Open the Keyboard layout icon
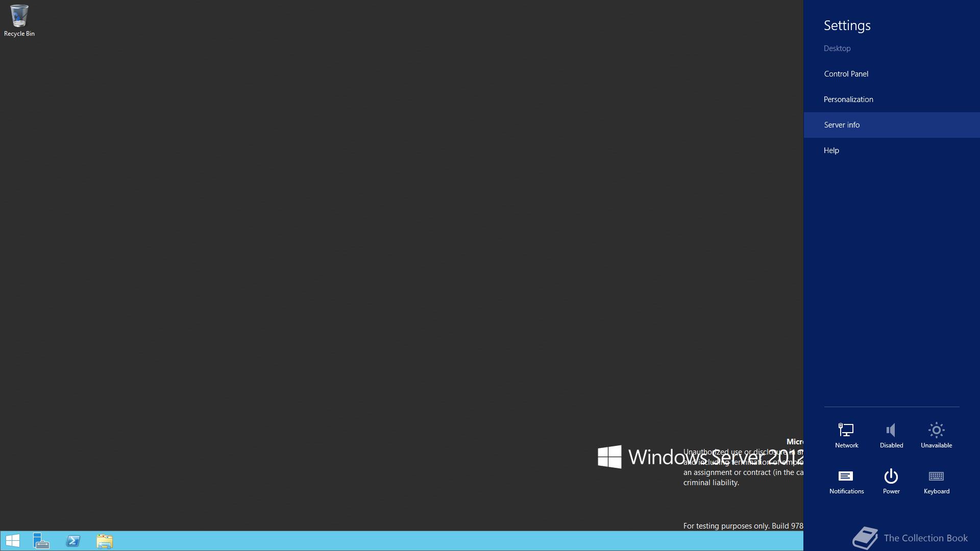This screenshot has height=551, width=980. pyautogui.click(x=936, y=482)
